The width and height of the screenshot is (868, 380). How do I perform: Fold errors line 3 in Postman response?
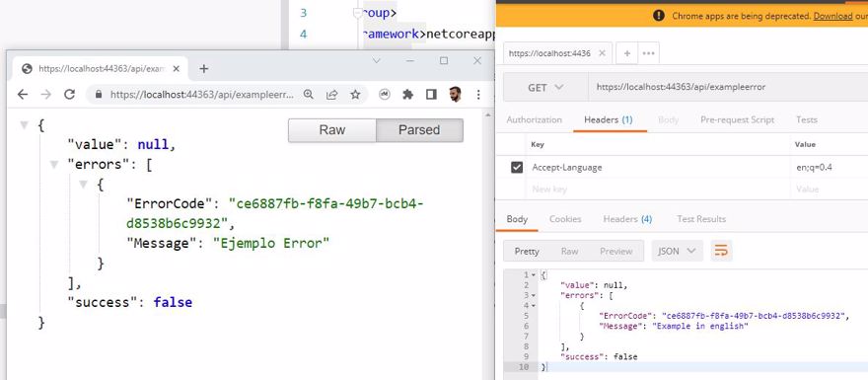pyautogui.click(x=533, y=296)
